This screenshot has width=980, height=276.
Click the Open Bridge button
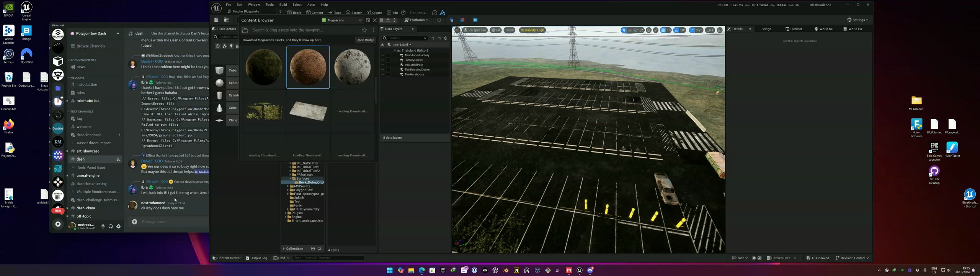(365, 40)
